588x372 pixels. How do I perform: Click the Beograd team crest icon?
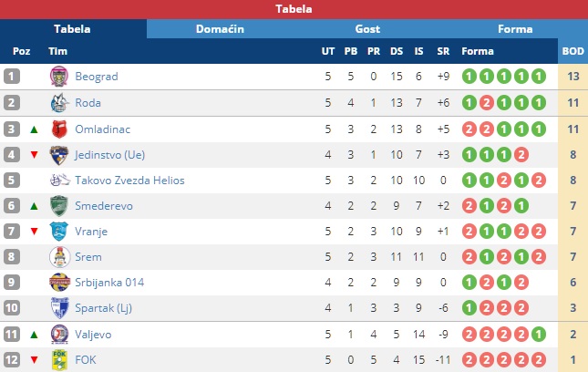click(59, 77)
